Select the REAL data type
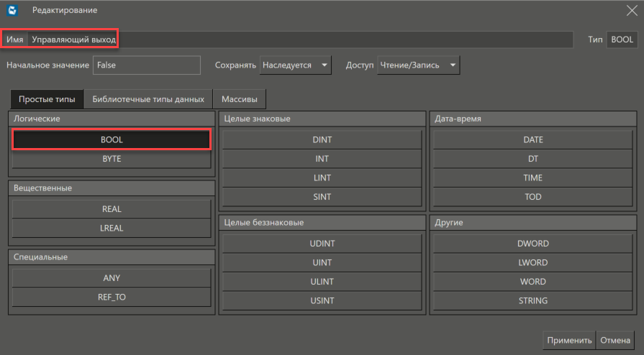The image size is (644, 355). 112,209
